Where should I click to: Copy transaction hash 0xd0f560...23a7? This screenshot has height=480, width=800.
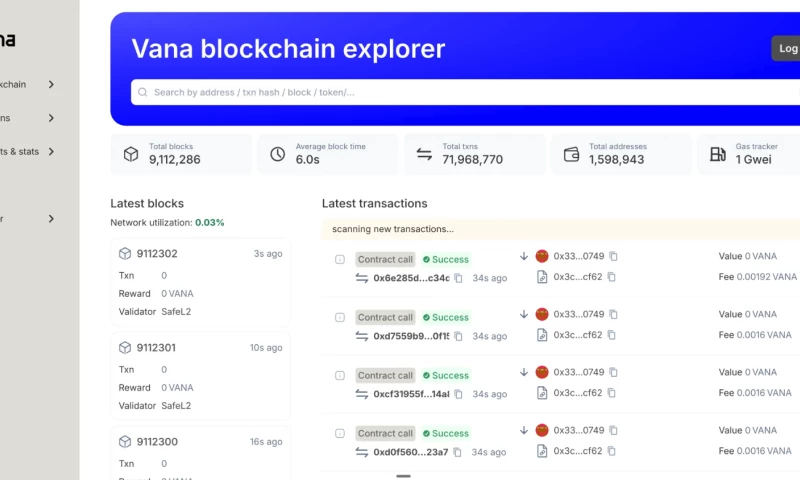pyautogui.click(x=457, y=452)
